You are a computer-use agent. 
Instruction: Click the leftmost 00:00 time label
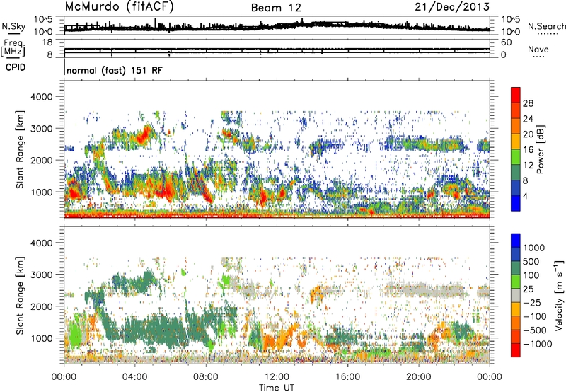pos(64,377)
